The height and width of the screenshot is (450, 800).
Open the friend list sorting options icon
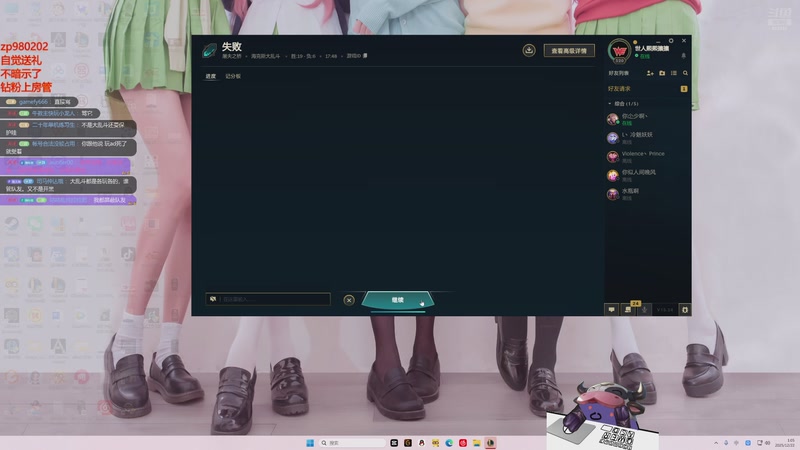pyautogui.click(x=674, y=73)
